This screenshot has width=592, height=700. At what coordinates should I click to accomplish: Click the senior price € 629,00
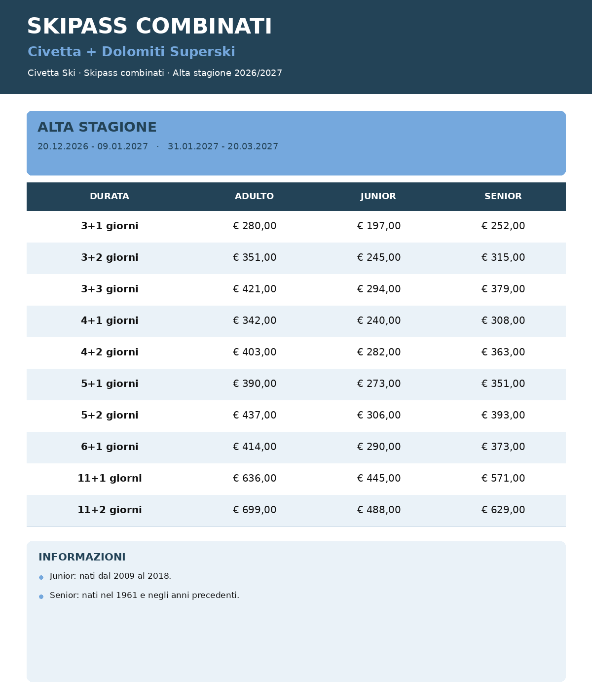click(503, 510)
